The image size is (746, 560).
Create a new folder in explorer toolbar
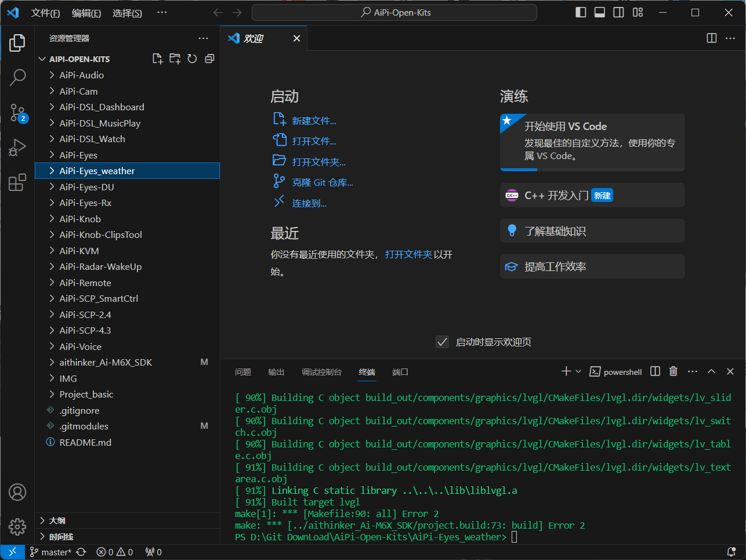(x=175, y=59)
